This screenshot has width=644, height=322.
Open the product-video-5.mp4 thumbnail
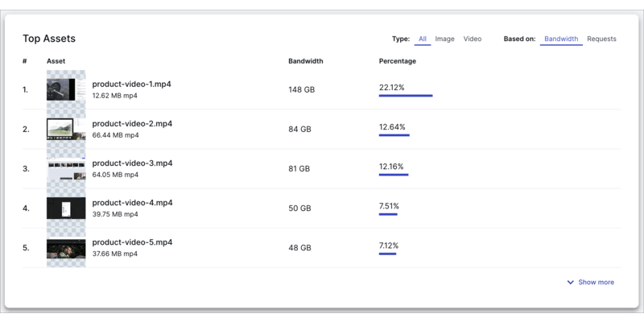coord(66,248)
